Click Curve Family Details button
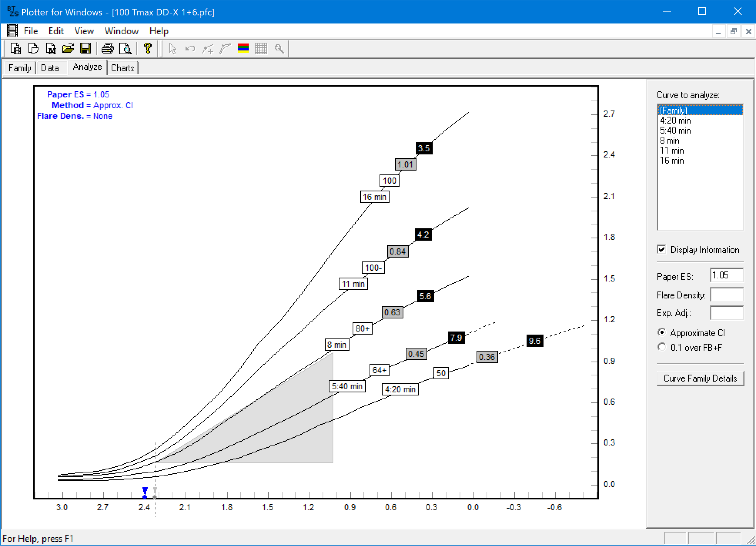 pos(700,379)
